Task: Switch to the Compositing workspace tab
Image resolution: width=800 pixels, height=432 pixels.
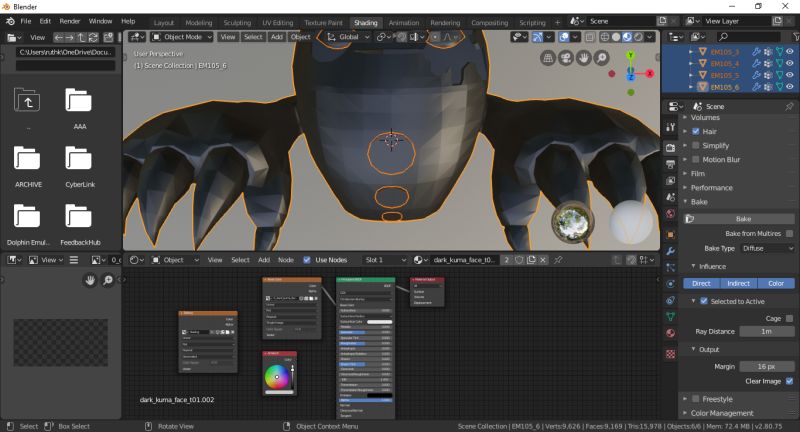Action: (489, 23)
